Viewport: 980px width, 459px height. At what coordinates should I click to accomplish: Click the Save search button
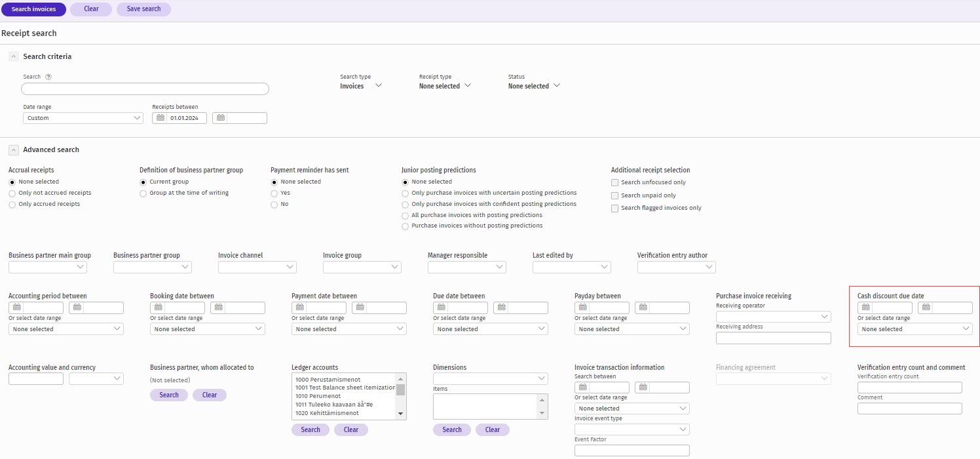tap(143, 9)
